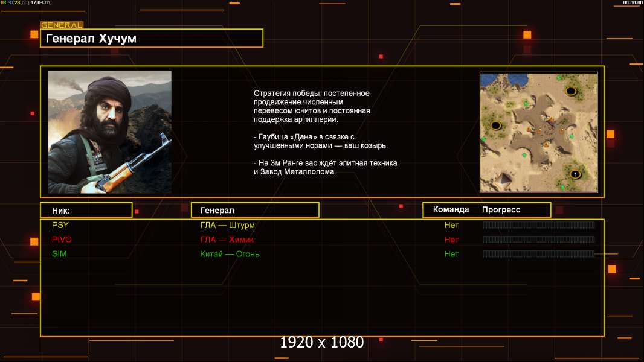
Task: Click the Прогресс column header
Action: (x=501, y=210)
